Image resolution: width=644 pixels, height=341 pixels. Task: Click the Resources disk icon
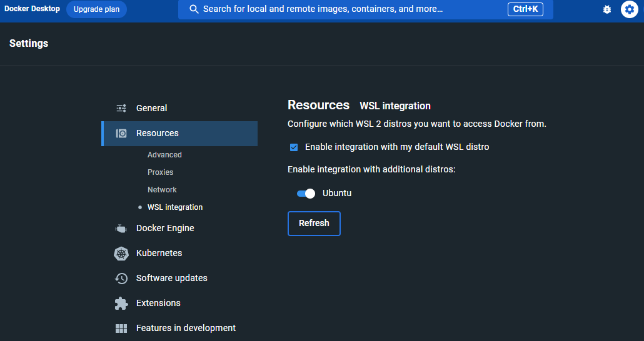click(x=121, y=134)
